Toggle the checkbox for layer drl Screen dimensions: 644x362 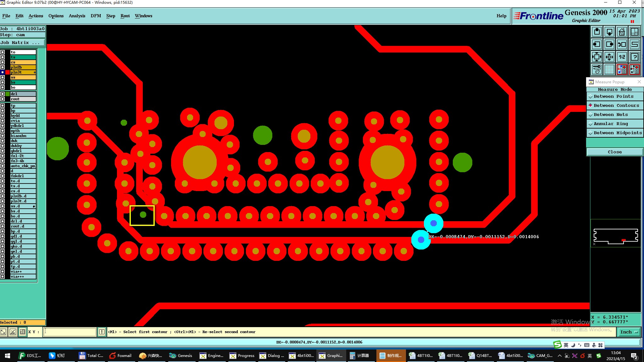3,94
